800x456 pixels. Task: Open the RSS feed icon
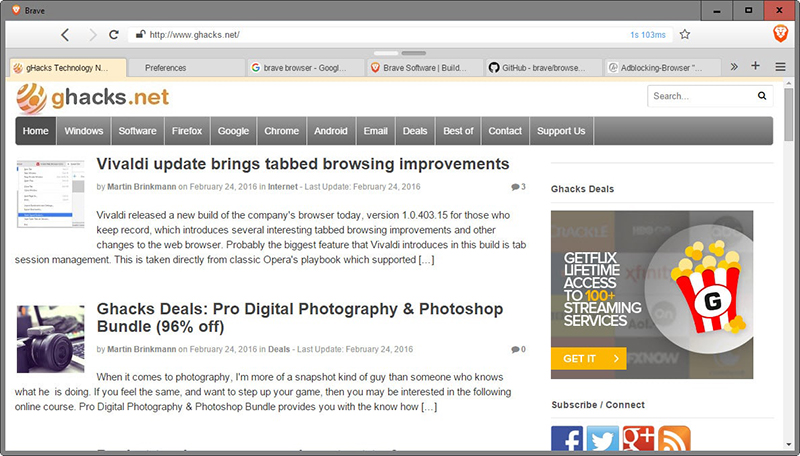pos(674,439)
